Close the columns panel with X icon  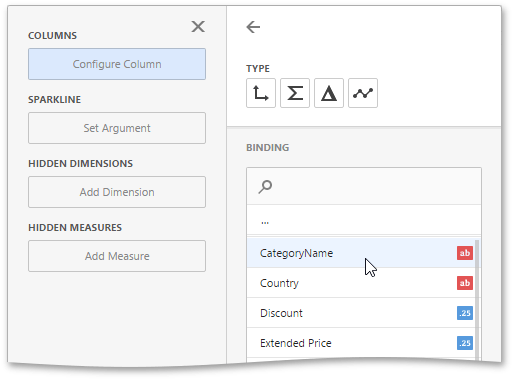(198, 26)
